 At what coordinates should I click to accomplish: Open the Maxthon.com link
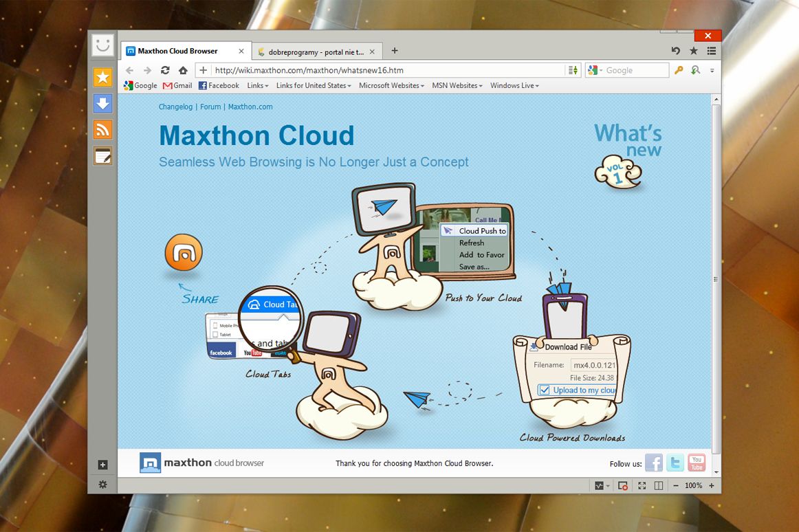click(x=250, y=107)
